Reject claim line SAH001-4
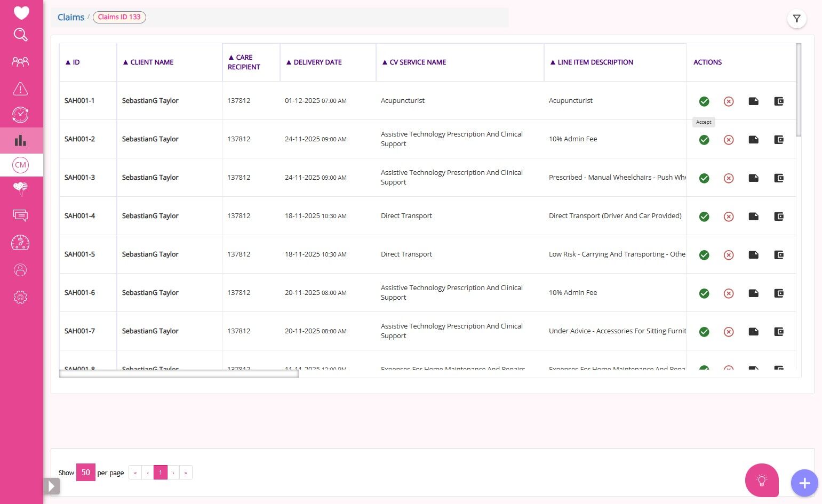 pyautogui.click(x=729, y=217)
